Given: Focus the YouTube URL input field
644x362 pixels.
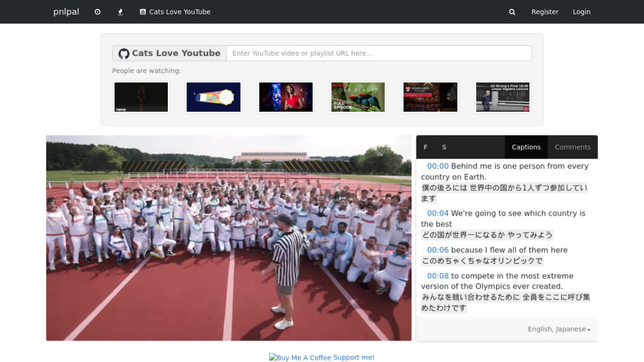Looking at the screenshot, I should 379,54.
